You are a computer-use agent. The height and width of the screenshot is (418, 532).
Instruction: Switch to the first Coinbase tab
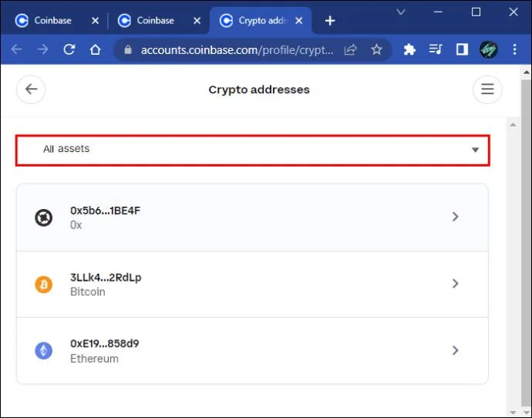point(52,21)
